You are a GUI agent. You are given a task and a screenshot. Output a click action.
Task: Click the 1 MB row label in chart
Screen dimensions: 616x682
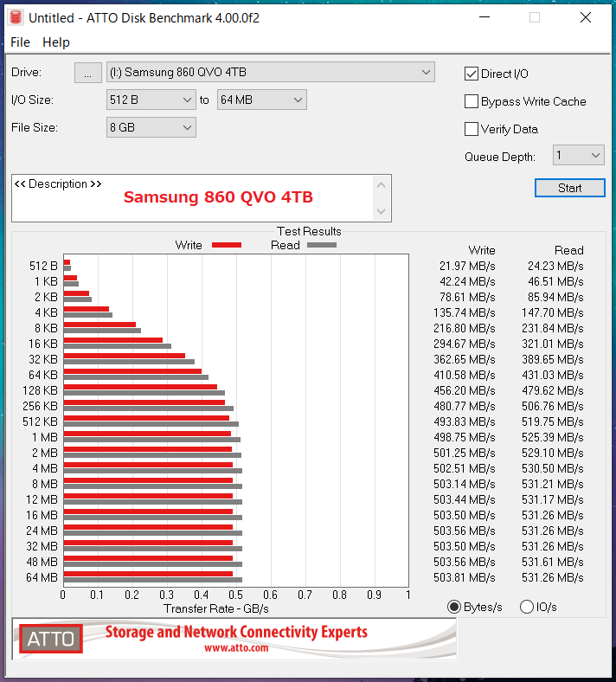click(x=45, y=438)
